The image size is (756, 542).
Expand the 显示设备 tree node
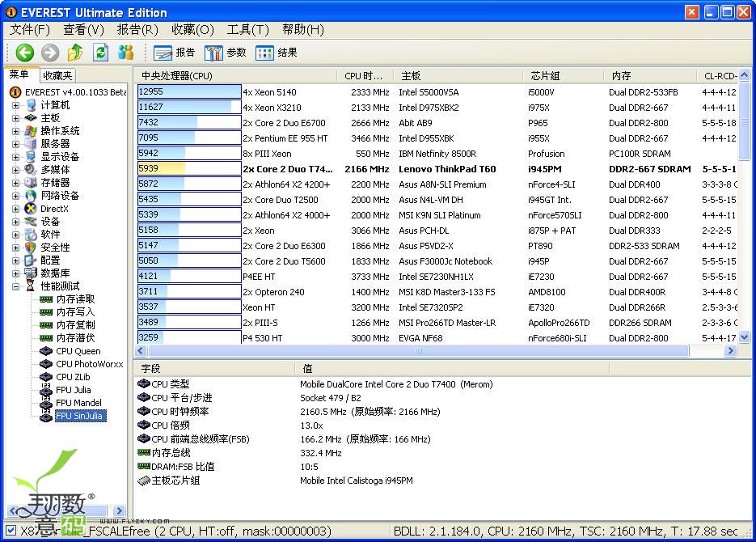coord(15,157)
